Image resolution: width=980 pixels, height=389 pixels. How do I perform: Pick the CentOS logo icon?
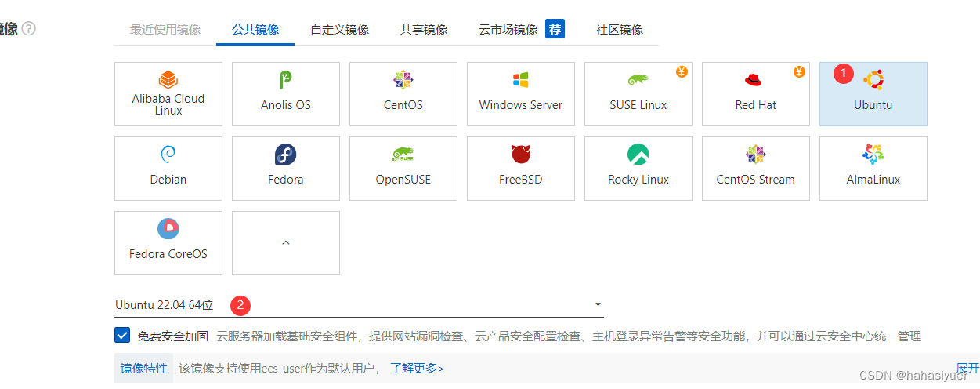pyautogui.click(x=403, y=79)
